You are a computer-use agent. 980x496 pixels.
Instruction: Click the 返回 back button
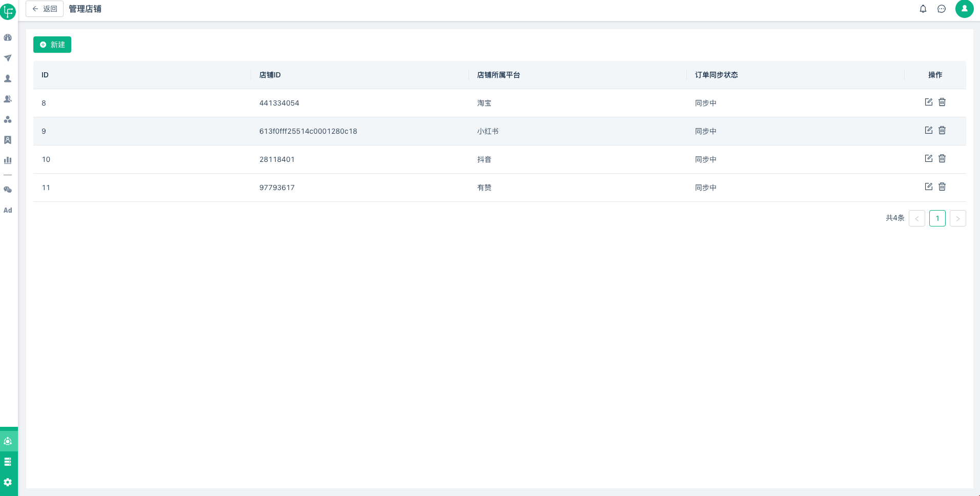[x=45, y=9]
